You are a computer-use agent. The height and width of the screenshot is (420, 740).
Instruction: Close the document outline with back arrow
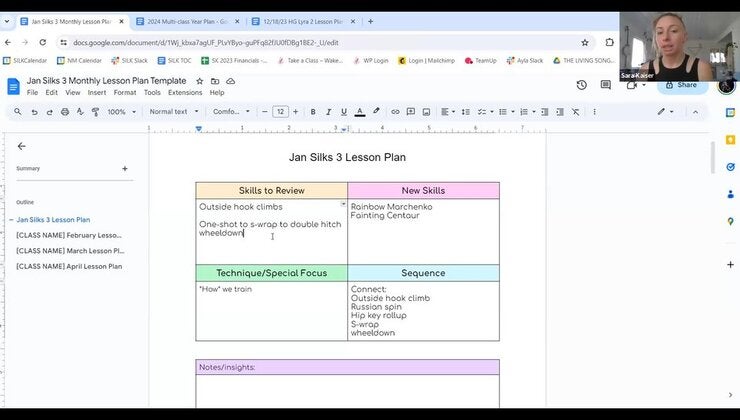pyautogui.click(x=21, y=146)
